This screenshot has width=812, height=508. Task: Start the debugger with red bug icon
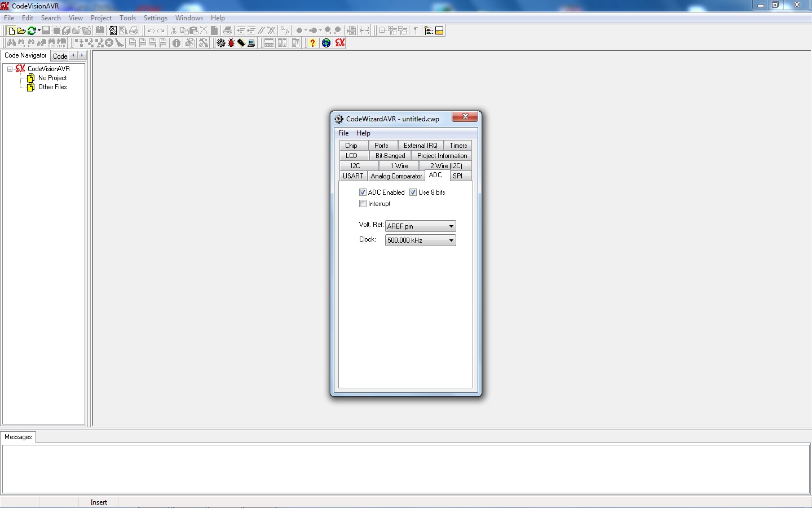click(x=231, y=43)
